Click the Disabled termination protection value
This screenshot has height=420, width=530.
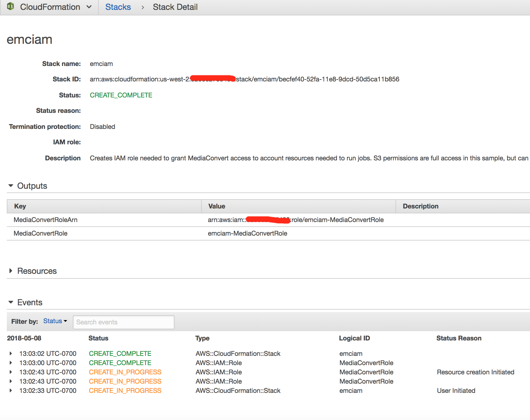point(102,126)
